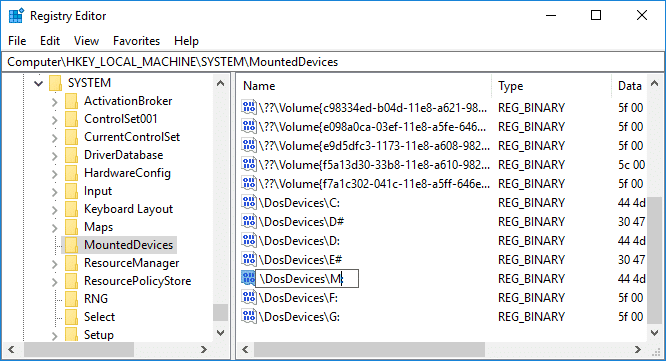The height and width of the screenshot is (361, 666).
Task: Expand the ResourcePolicyStore key
Action: coord(54,282)
